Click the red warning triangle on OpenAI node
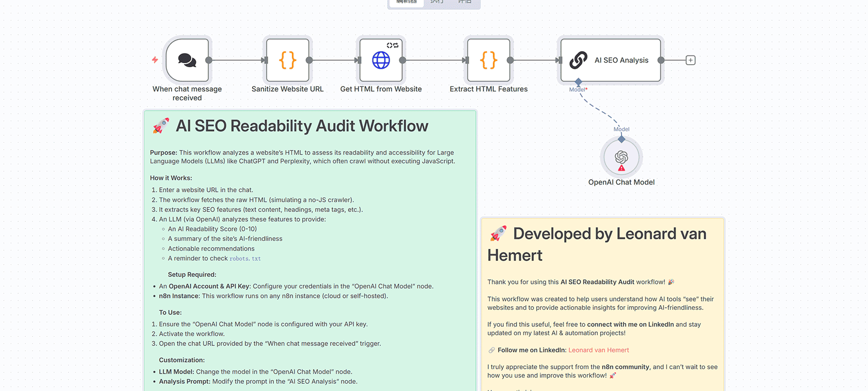Screen dimensions: 868x391 pos(621,168)
